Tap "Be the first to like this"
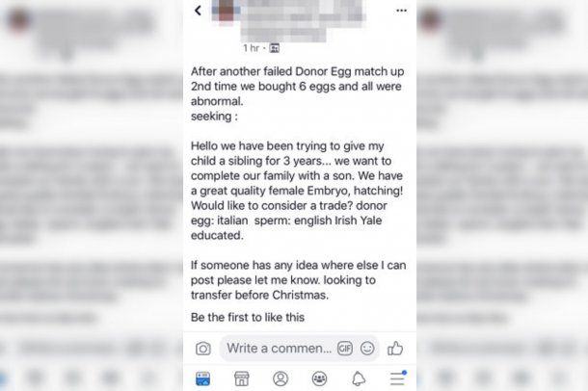The height and width of the screenshot is (391, 588). coord(248,317)
